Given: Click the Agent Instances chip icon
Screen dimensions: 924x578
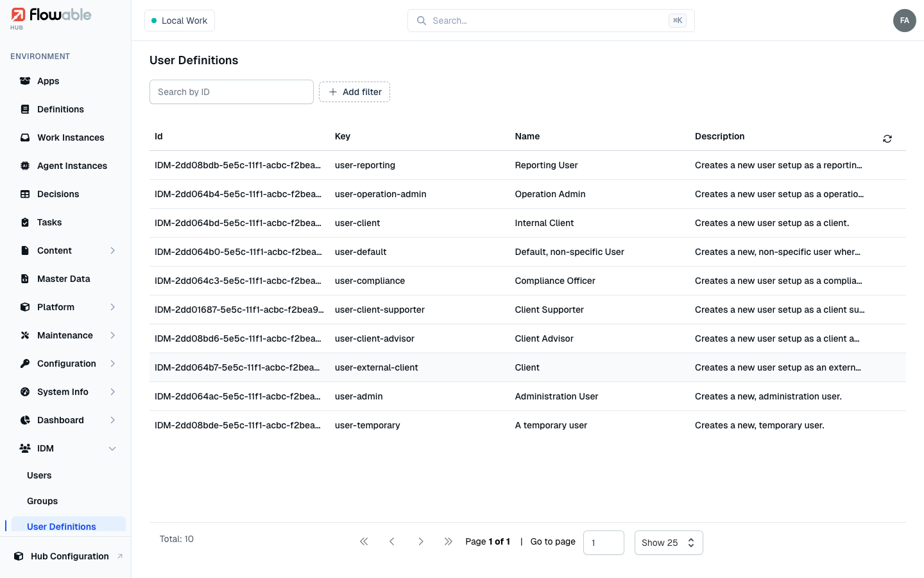Looking at the screenshot, I should tap(25, 166).
